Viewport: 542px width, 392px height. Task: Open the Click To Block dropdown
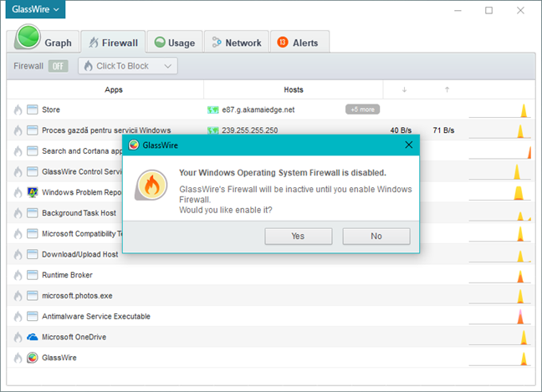tap(128, 66)
